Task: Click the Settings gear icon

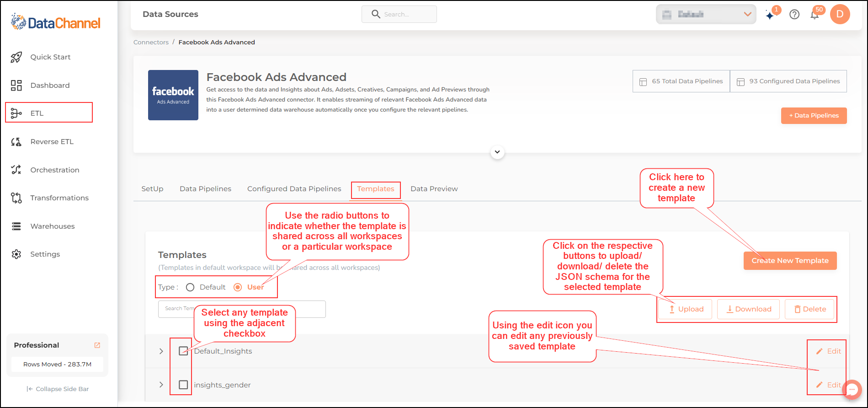Action: coord(16,254)
